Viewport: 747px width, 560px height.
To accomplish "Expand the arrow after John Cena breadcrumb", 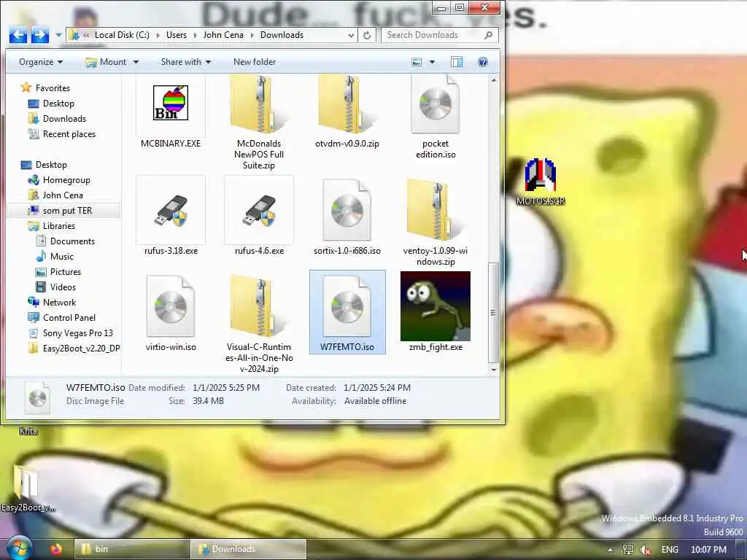I will [x=252, y=35].
